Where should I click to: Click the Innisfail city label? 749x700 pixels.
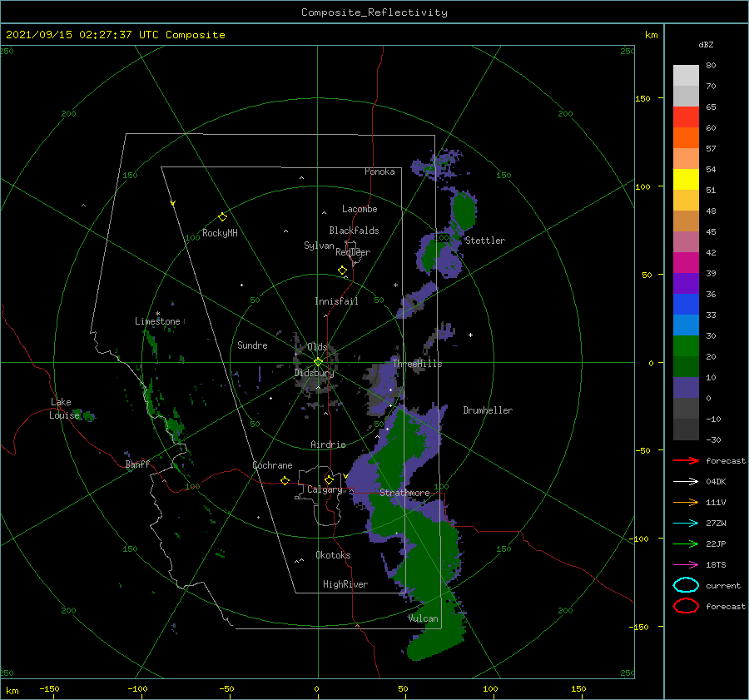(336, 301)
